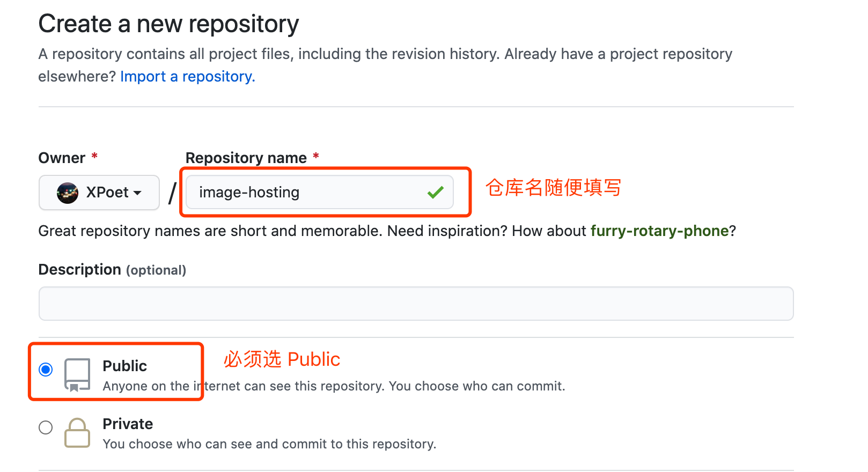Select the Public radio button
868x472 pixels.
click(46, 370)
